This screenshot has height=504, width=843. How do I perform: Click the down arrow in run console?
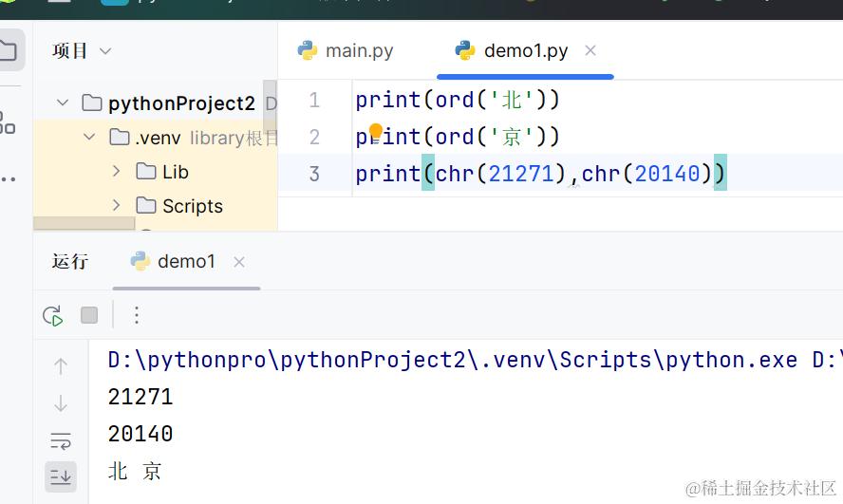click(61, 403)
